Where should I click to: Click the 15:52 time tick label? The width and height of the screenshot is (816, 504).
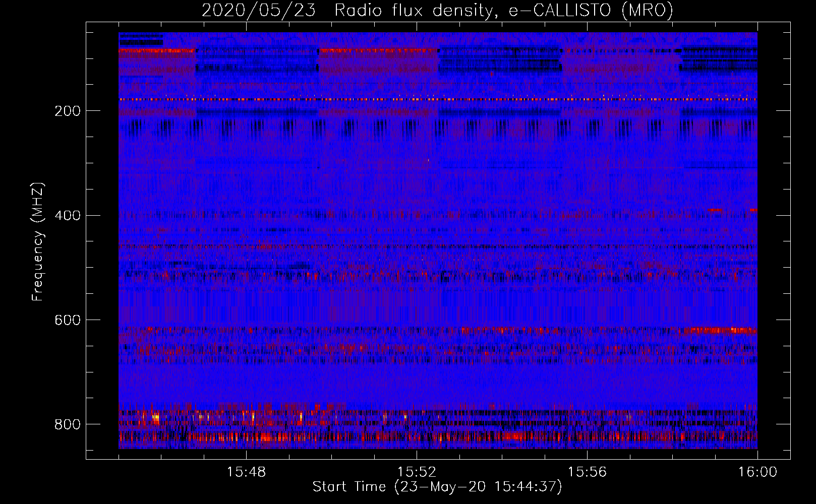[x=417, y=472]
